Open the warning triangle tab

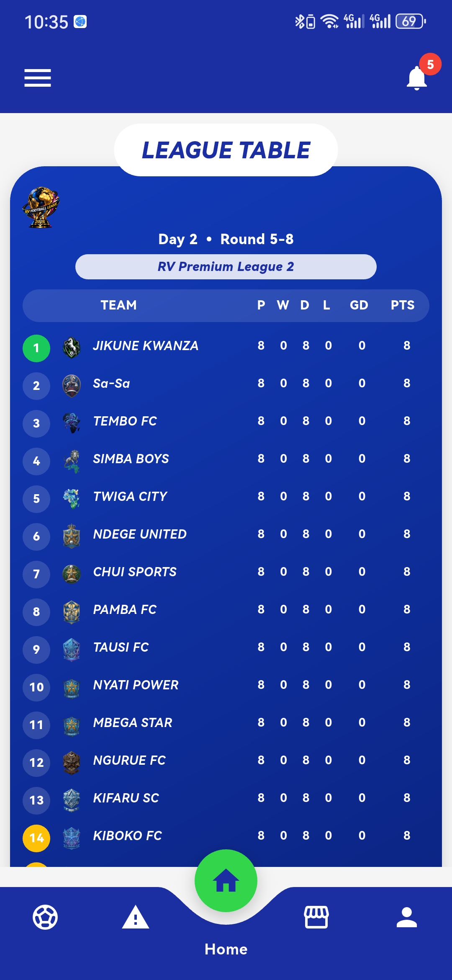point(136,917)
